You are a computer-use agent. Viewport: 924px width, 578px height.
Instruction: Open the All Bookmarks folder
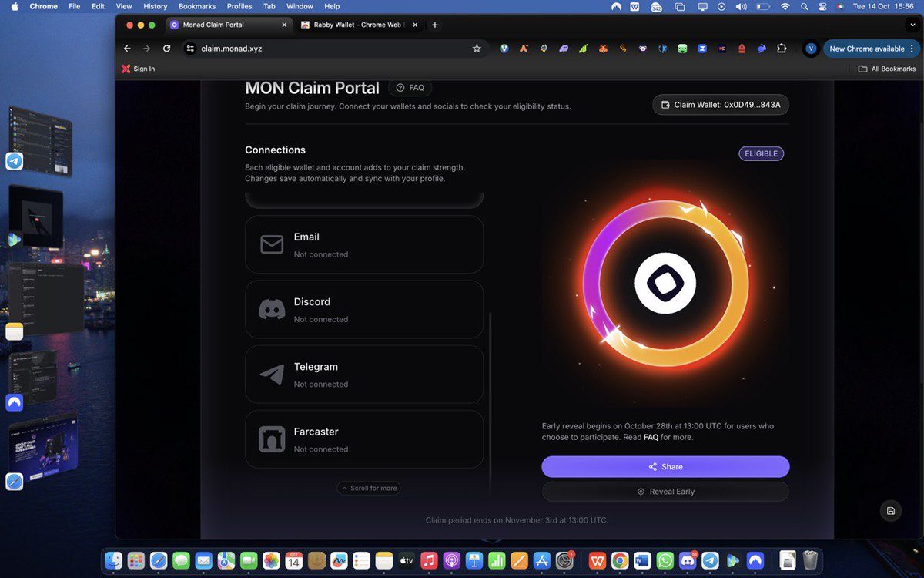pyautogui.click(x=887, y=69)
